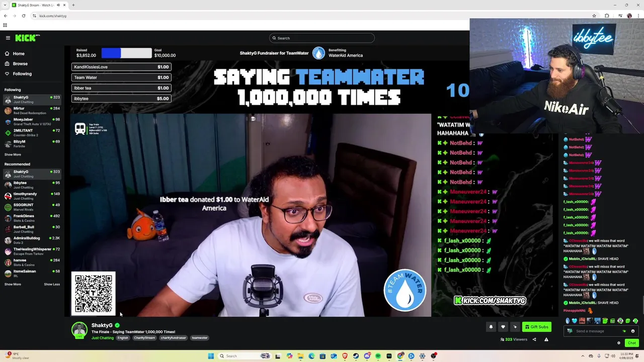Screen dimensions: 644x362
Task: Click the fundraiser progress bar
Action: click(126, 53)
